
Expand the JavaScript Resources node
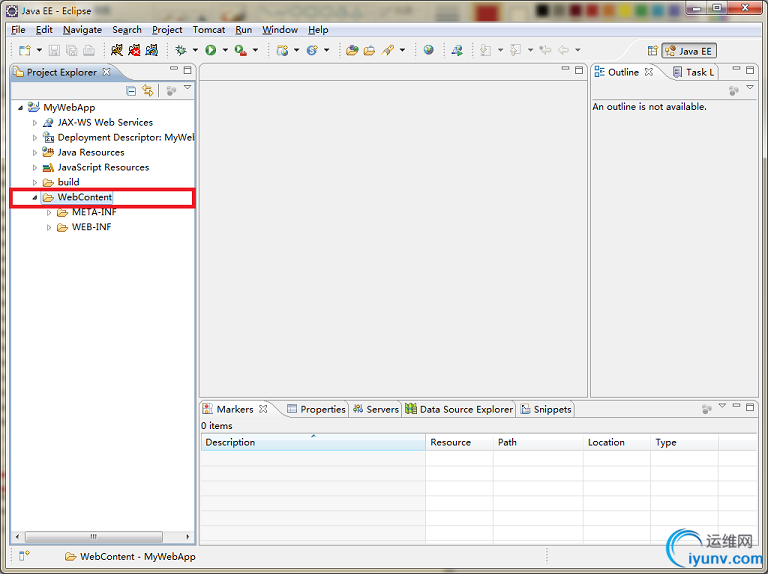click(x=35, y=168)
